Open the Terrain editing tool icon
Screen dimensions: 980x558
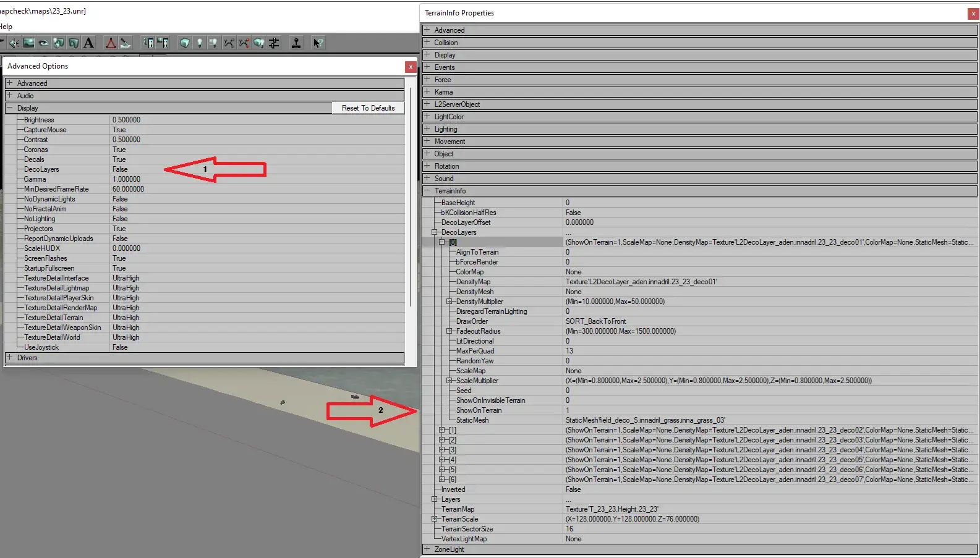(x=126, y=43)
